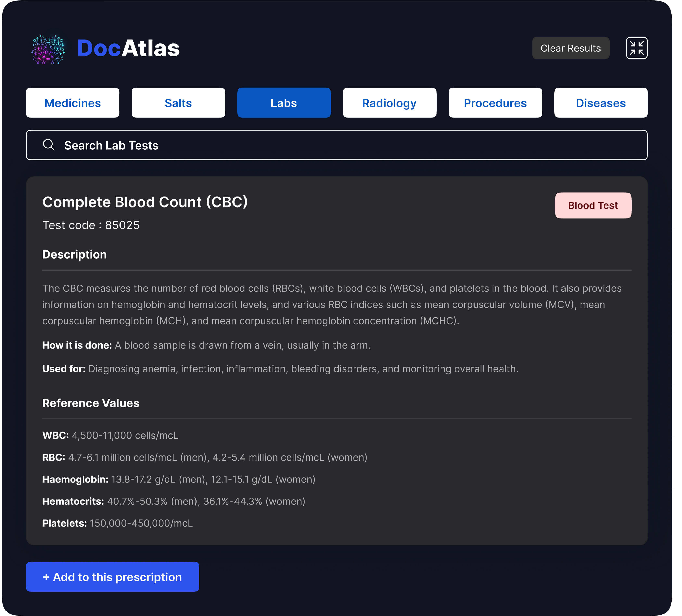Click the Platelets reference value row
The width and height of the screenshot is (682, 616).
[x=117, y=523]
